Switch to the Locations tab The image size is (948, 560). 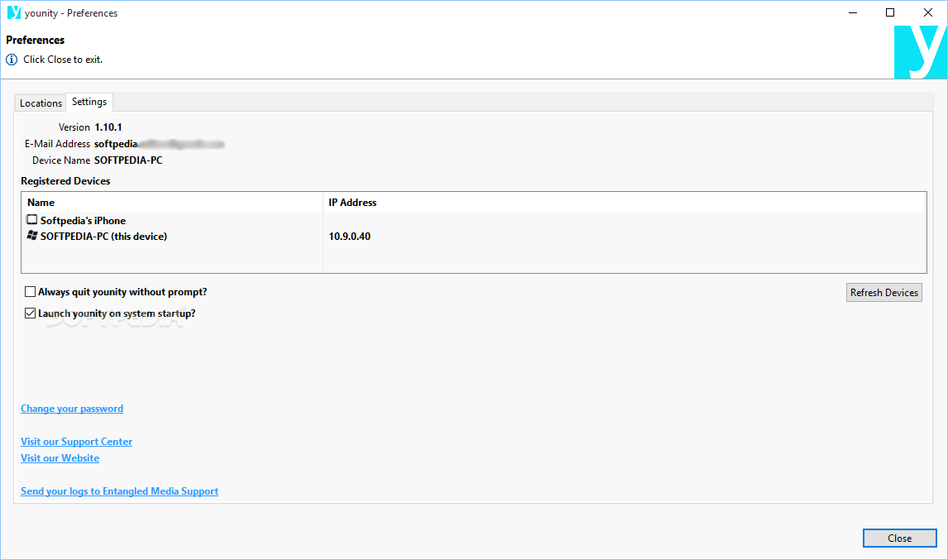(41, 103)
